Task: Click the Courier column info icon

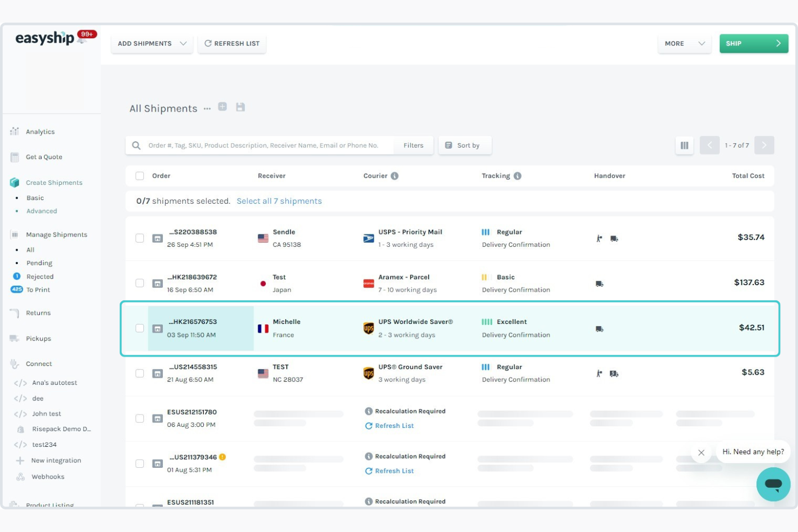Action: pyautogui.click(x=395, y=176)
